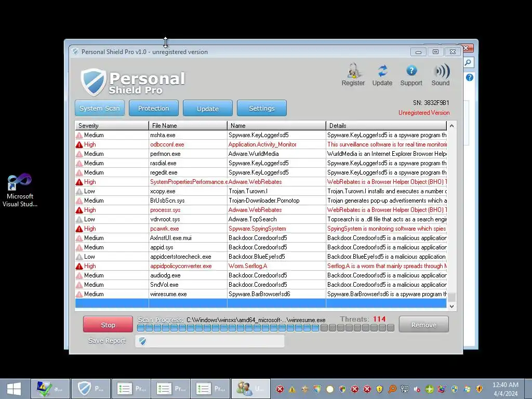Select the winresume.exe row
This screenshot has height=399, width=532.
(261, 294)
